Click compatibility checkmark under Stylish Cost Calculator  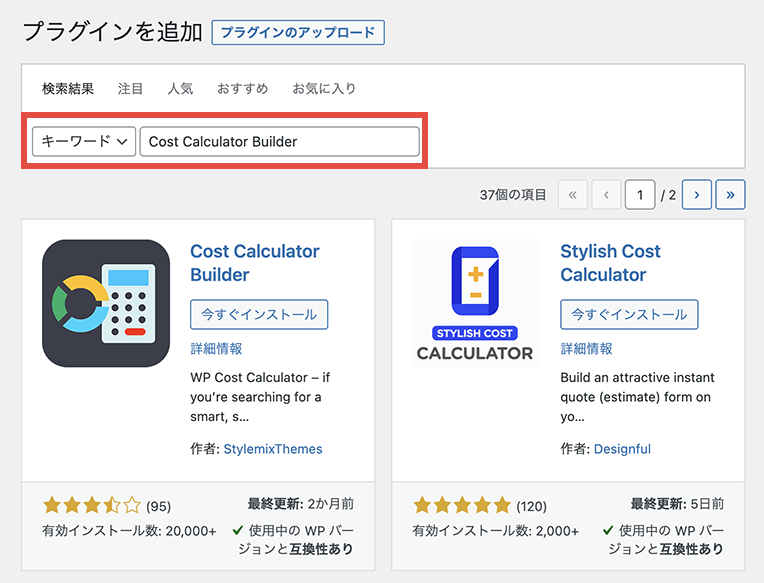(x=608, y=530)
